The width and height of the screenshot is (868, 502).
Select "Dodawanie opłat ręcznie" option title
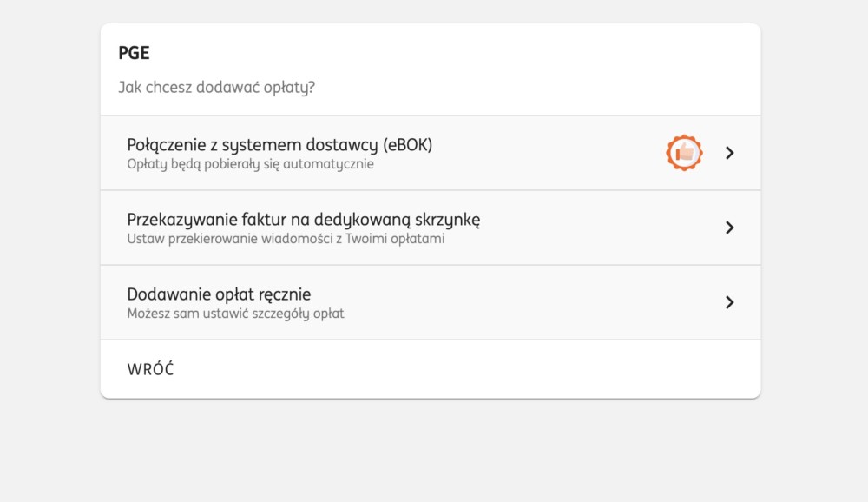(219, 294)
